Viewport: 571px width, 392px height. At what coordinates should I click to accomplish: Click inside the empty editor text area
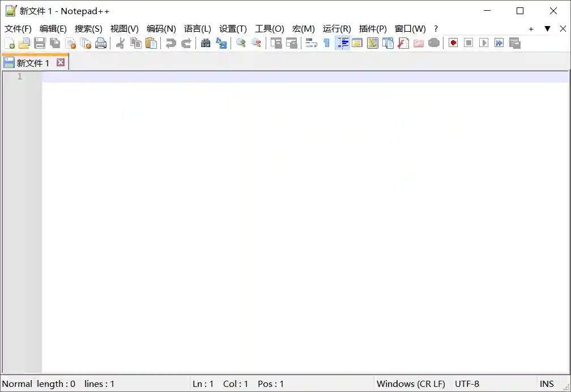283,227
